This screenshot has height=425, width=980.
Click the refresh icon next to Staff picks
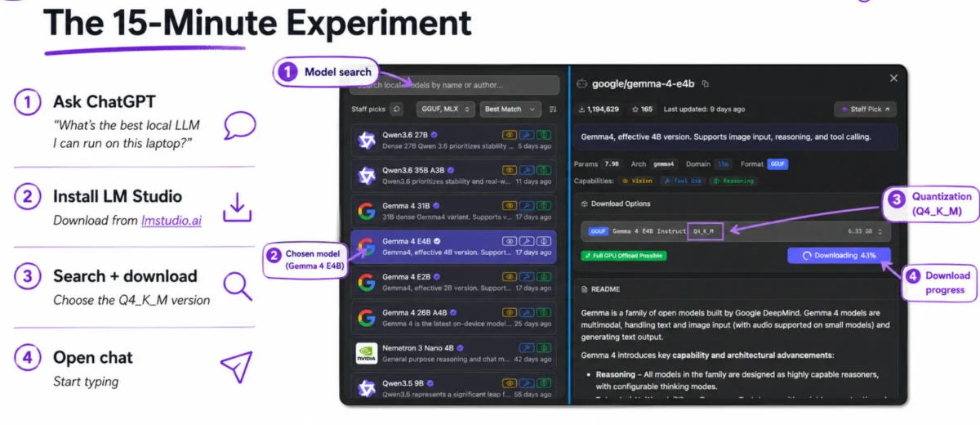pyautogui.click(x=397, y=109)
